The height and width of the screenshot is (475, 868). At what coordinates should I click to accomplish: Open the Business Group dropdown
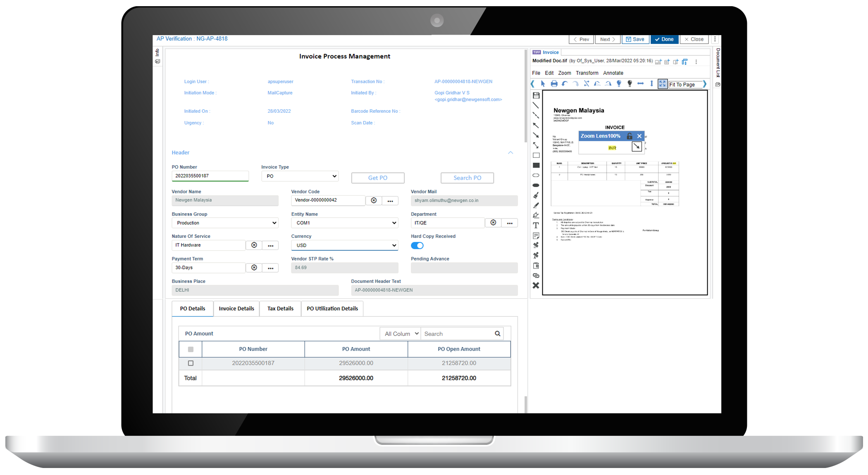coord(225,223)
